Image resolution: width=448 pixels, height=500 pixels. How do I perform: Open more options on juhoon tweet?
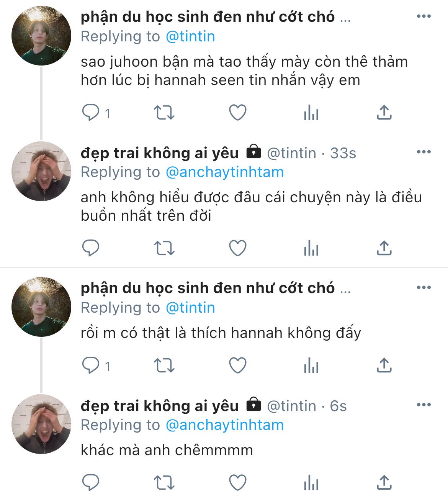point(423,16)
